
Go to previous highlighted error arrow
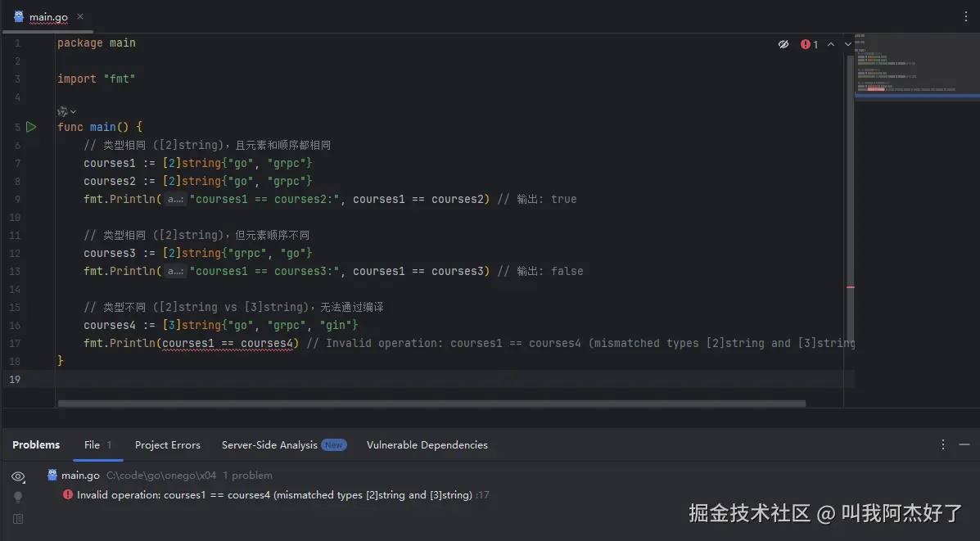coord(831,44)
